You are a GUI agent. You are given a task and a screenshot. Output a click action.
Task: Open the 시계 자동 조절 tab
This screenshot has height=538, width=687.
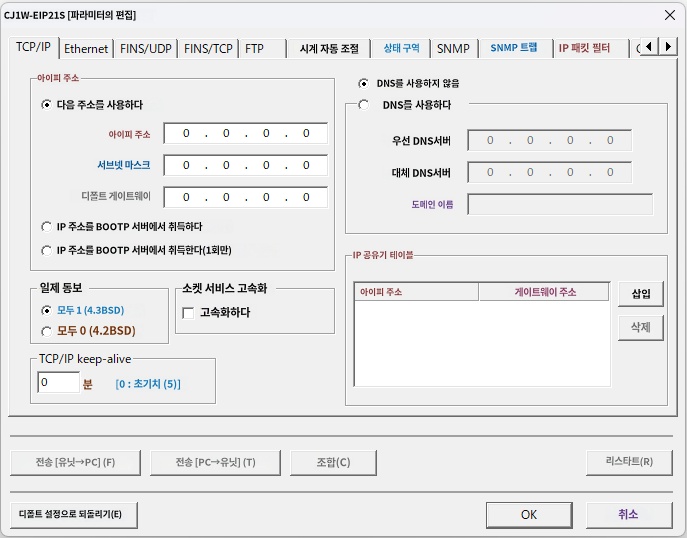[x=329, y=49]
